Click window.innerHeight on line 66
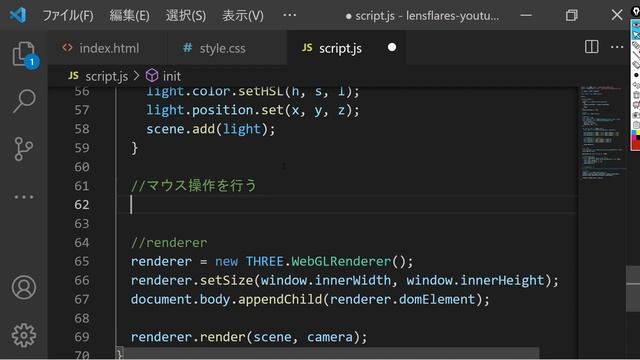 (x=475, y=280)
